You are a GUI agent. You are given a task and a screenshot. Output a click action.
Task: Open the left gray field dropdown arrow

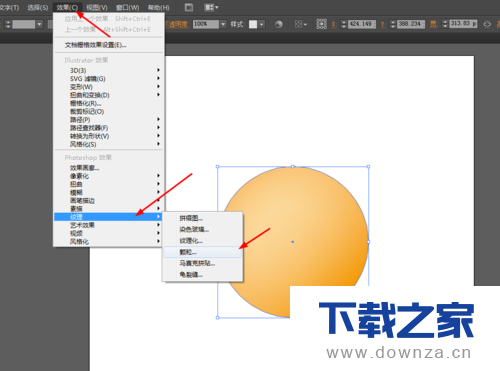coord(40,24)
